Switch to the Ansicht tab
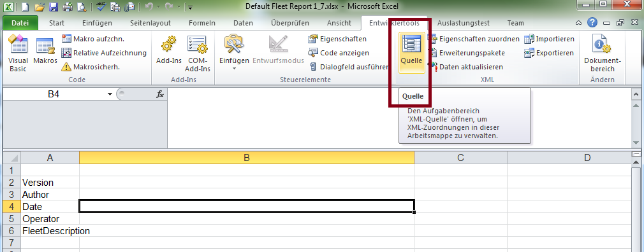The height and width of the screenshot is (252, 644). pyautogui.click(x=339, y=23)
